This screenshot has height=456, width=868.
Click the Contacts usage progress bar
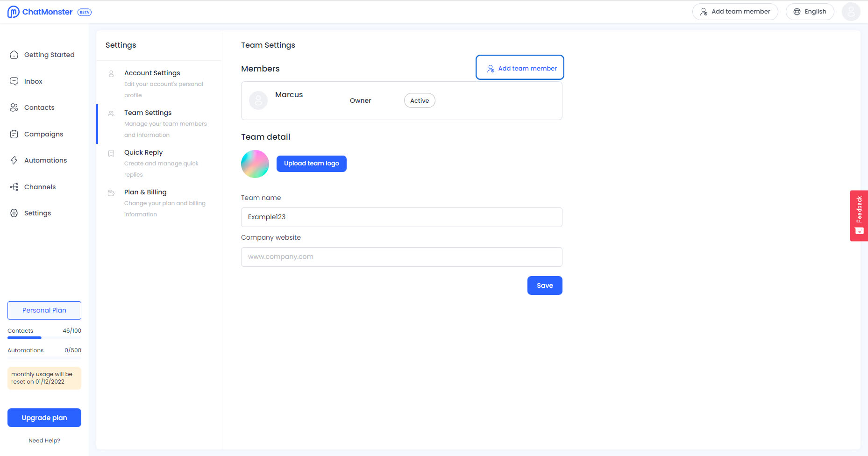(x=44, y=338)
